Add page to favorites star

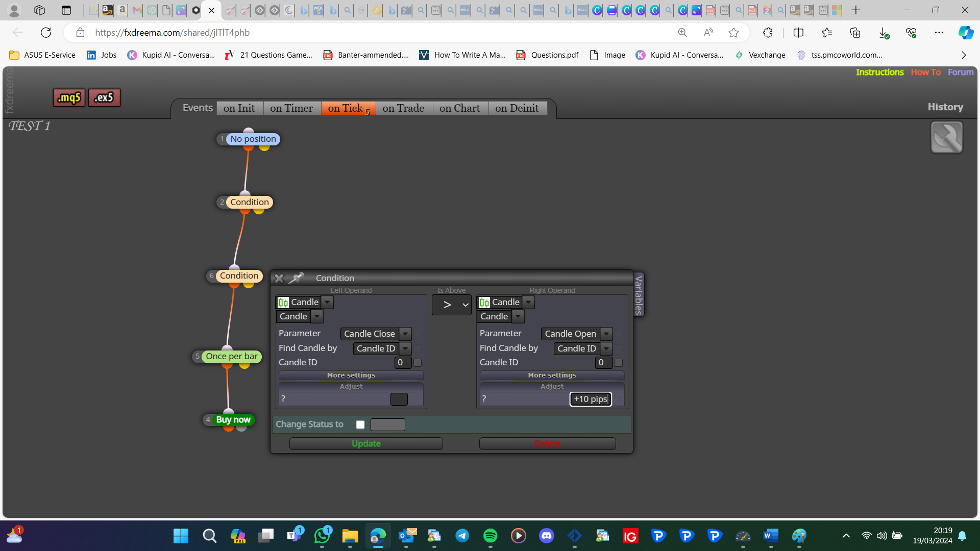(x=733, y=33)
